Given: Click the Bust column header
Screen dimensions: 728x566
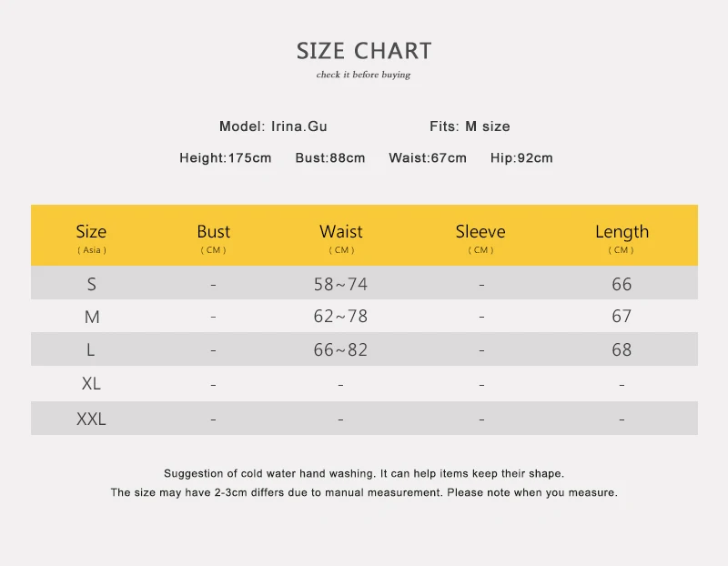Looking at the screenshot, I should pyautogui.click(x=214, y=238).
